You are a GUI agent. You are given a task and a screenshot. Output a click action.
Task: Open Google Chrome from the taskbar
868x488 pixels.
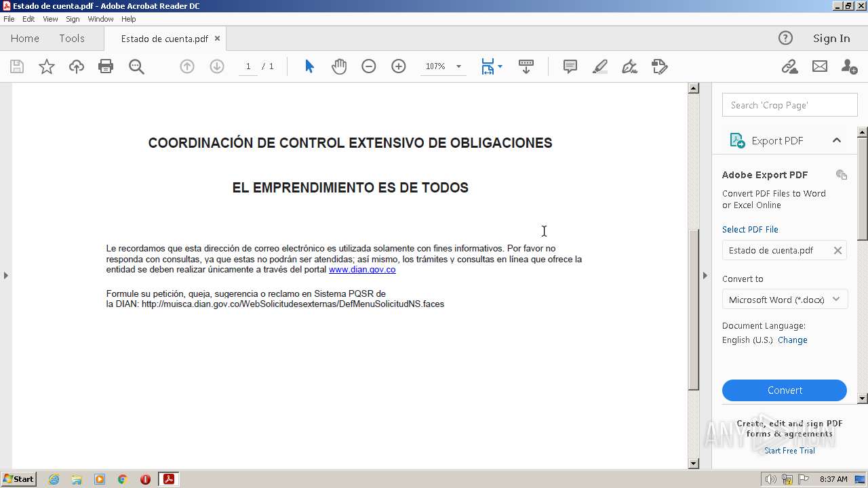(x=123, y=479)
